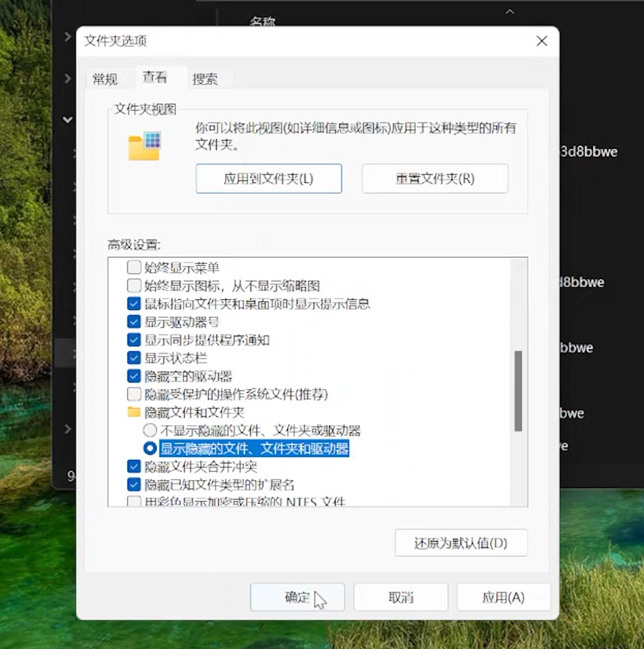Click the 取消 button
This screenshot has width=644, height=649.
(400, 597)
